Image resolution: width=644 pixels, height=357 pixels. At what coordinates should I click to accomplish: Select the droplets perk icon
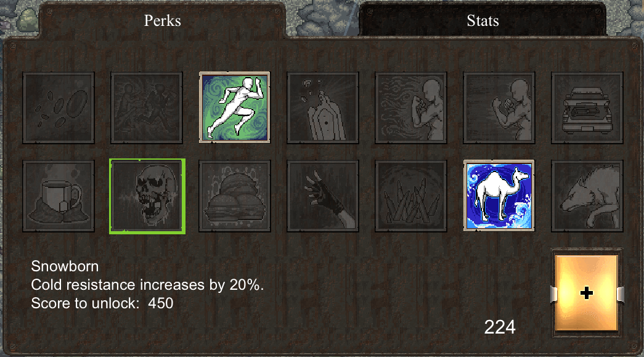click(59, 108)
